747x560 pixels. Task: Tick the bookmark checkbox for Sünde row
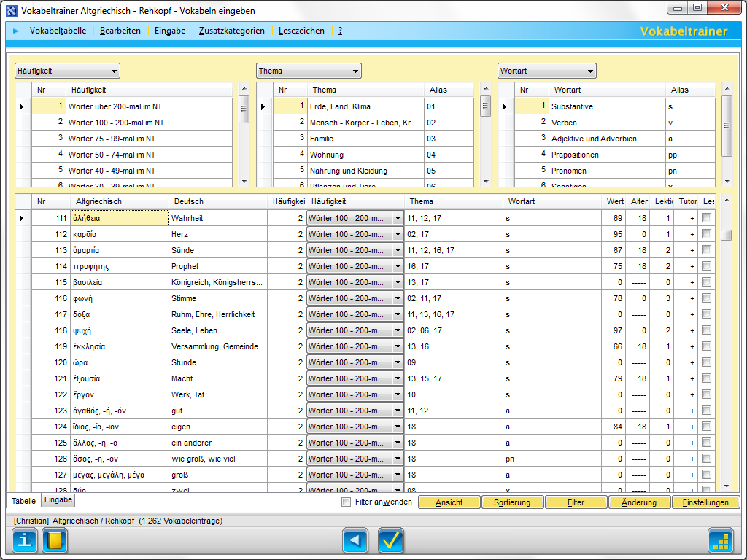706,250
